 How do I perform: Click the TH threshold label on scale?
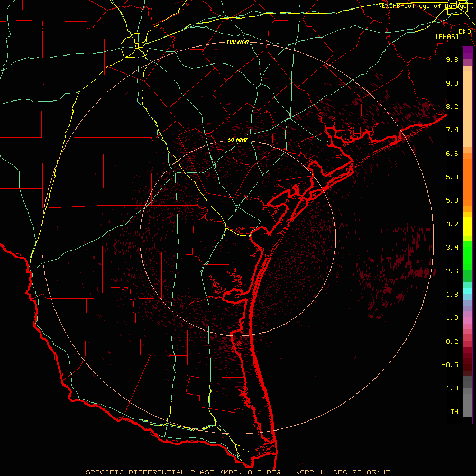point(454,412)
